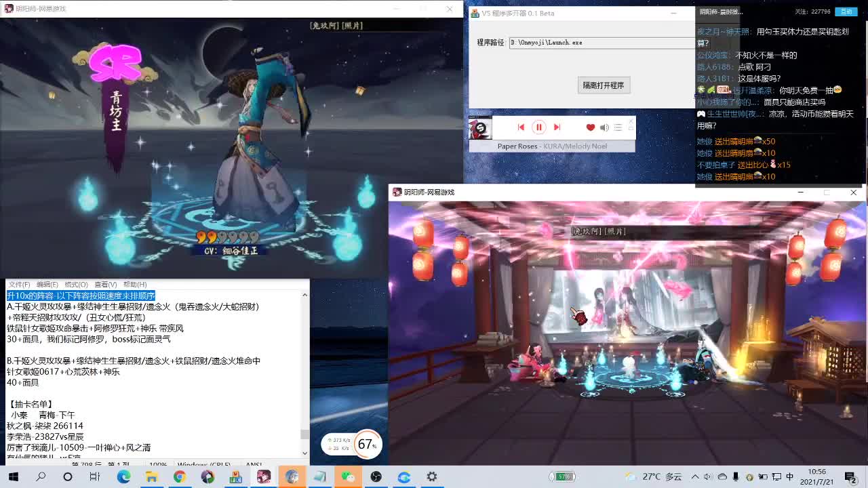Pause the Paper Roses song
This screenshot has height=488, width=868.
[539, 127]
